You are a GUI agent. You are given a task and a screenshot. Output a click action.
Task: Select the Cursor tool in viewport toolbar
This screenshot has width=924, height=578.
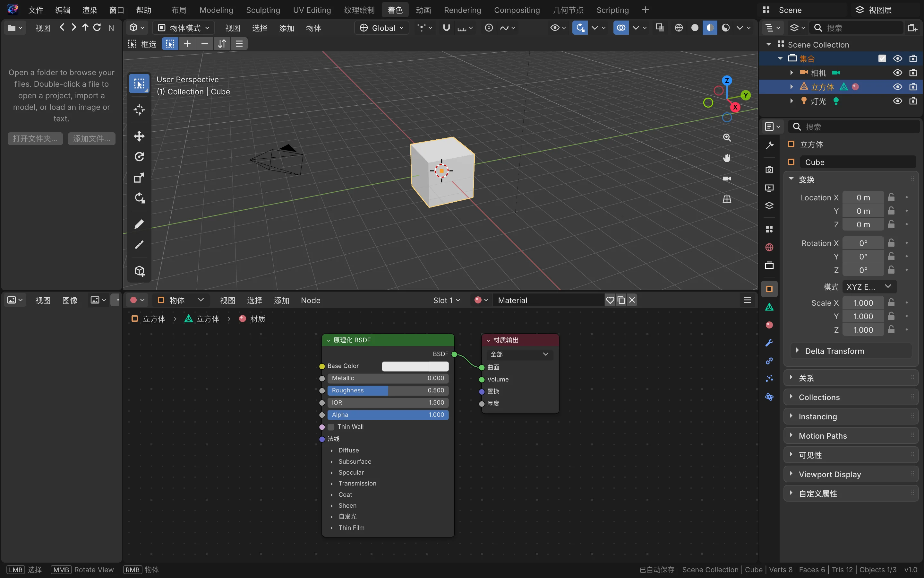click(139, 110)
